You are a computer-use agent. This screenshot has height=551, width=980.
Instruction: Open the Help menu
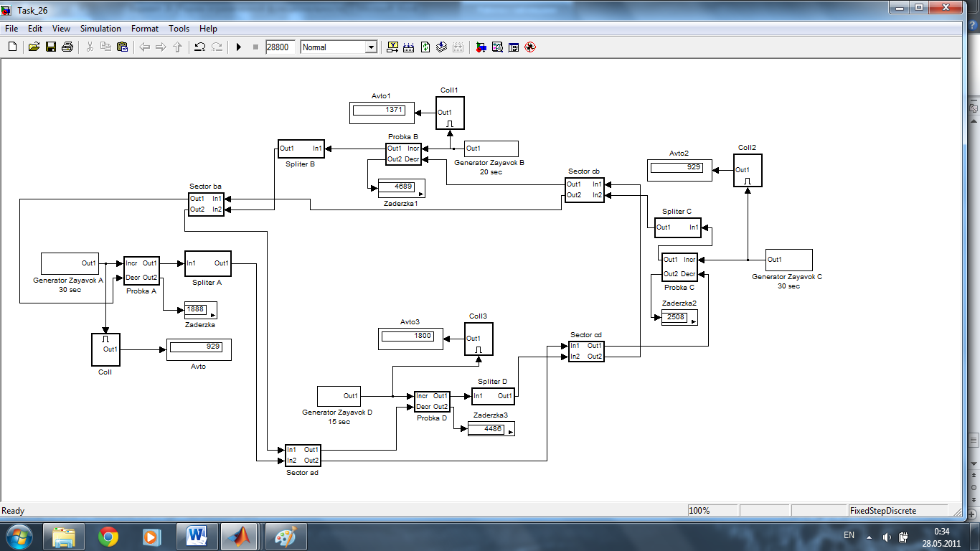pyautogui.click(x=208, y=29)
